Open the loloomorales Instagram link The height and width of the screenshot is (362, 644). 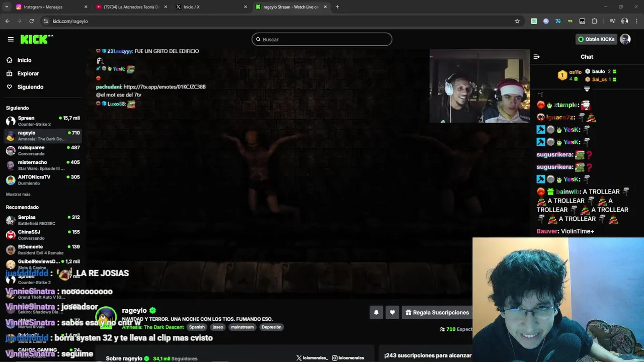pyautogui.click(x=348, y=358)
